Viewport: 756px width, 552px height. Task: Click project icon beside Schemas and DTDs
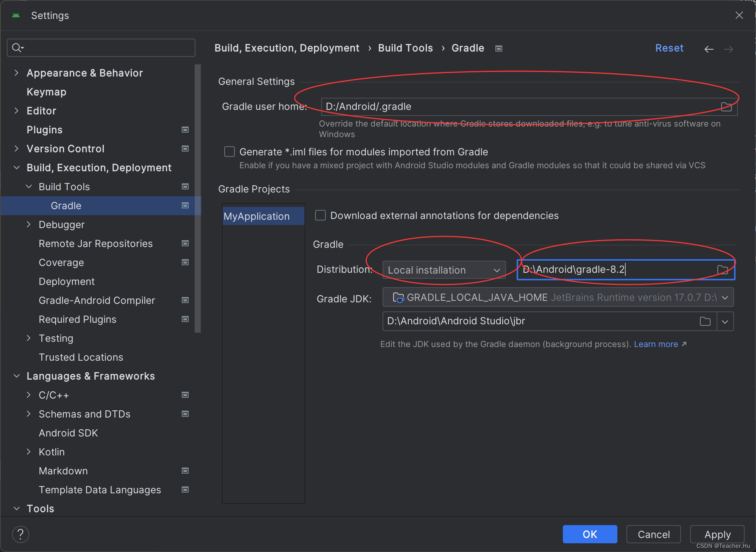(x=185, y=414)
